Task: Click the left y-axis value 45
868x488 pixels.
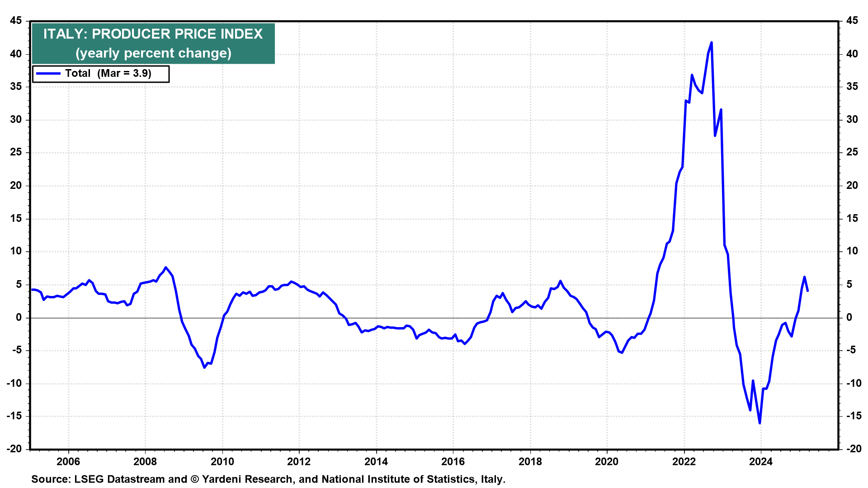Action: [16, 21]
